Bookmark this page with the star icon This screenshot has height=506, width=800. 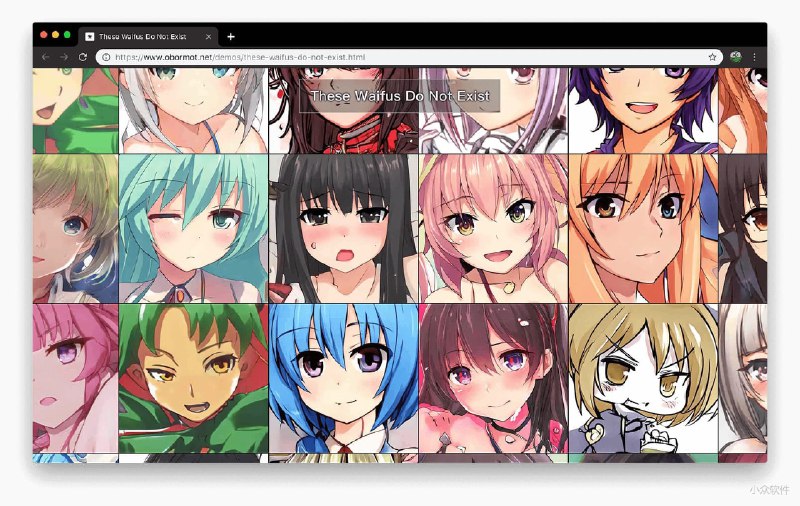(x=712, y=57)
